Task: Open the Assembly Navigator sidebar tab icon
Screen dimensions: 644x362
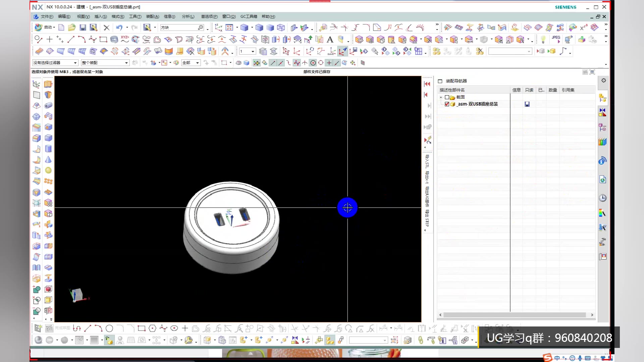Action: click(x=602, y=98)
